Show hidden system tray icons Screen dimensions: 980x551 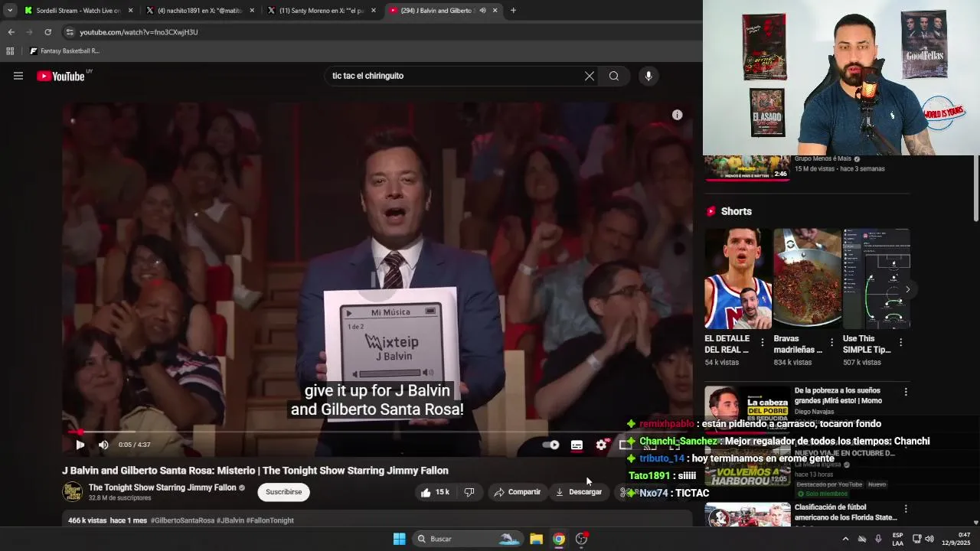click(845, 539)
